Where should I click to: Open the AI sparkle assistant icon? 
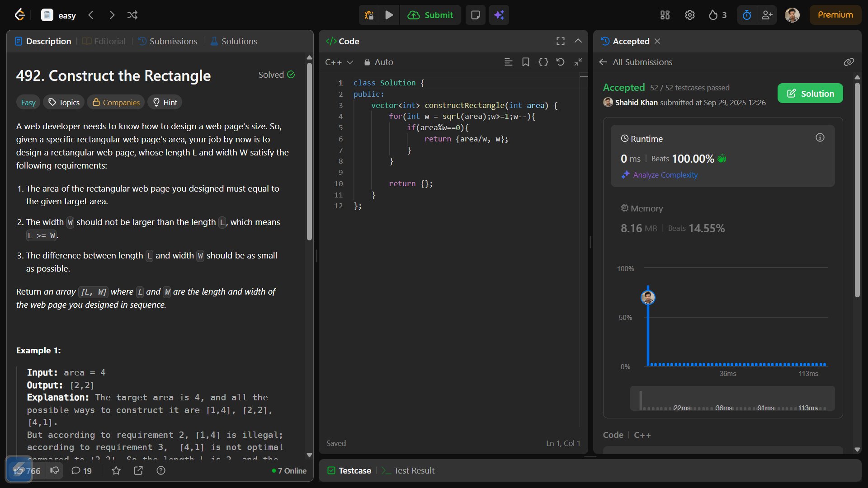point(499,15)
